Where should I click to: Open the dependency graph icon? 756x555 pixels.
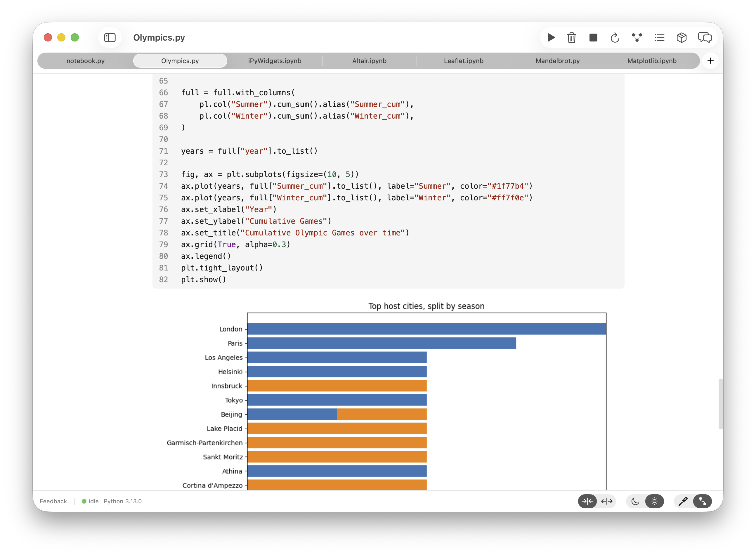click(637, 37)
